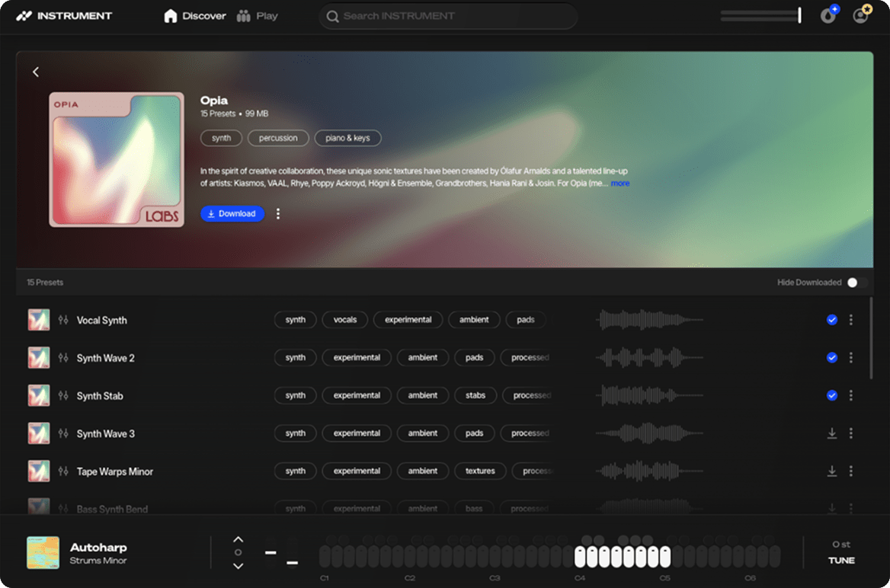Toggle downloaded checkmark for Vocal Synth

click(832, 320)
